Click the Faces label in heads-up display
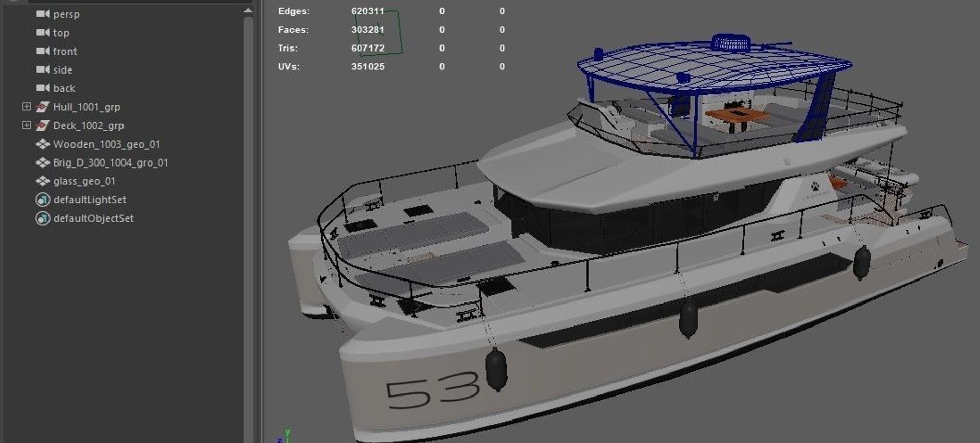The image size is (980, 443). [293, 29]
